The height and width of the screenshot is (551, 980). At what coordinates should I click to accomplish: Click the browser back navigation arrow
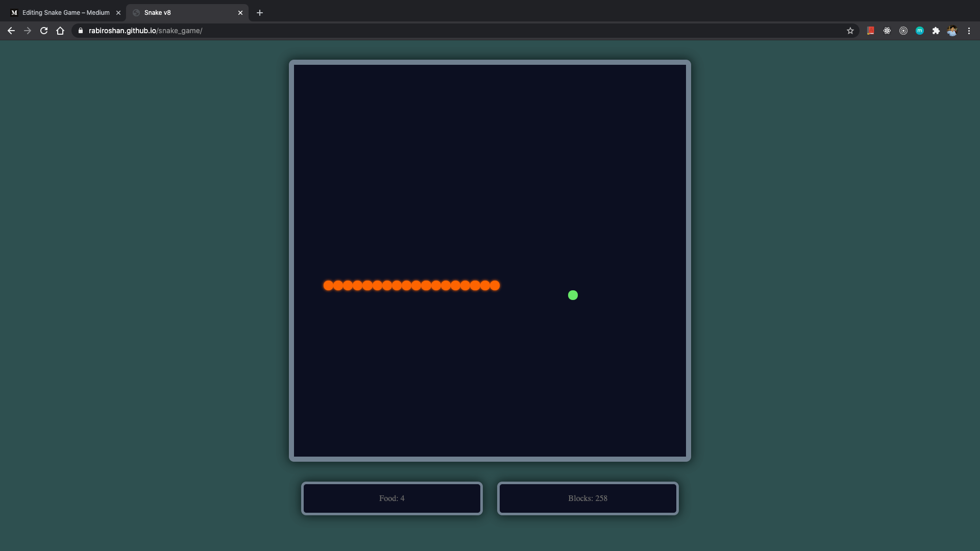point(11,31)
